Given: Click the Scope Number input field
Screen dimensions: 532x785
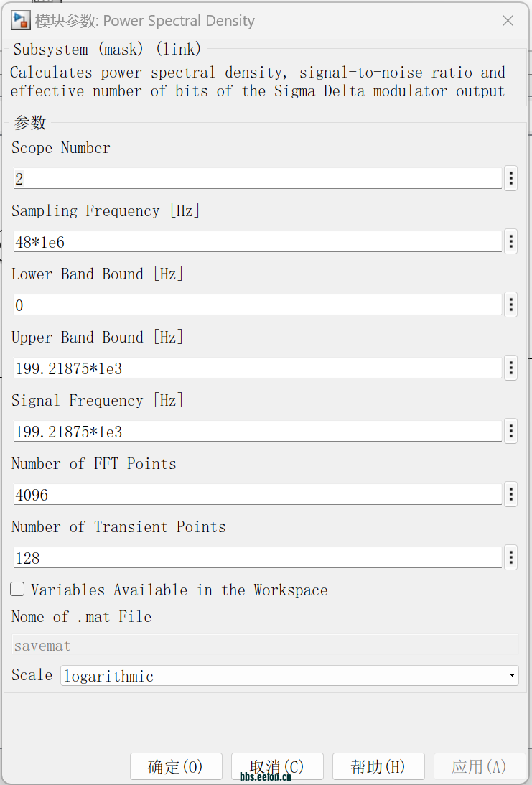Looking at the screenshot, I should click(x=257, y=179).
